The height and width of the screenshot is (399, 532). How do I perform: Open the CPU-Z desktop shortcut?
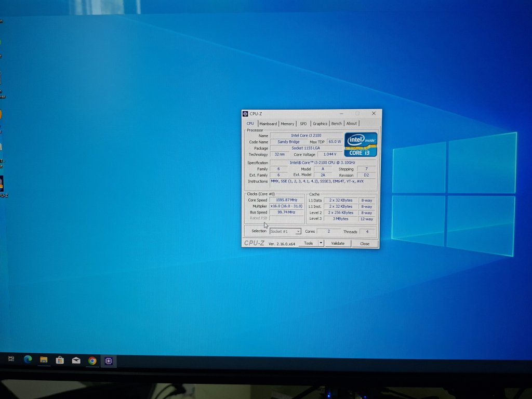(2, 184)
